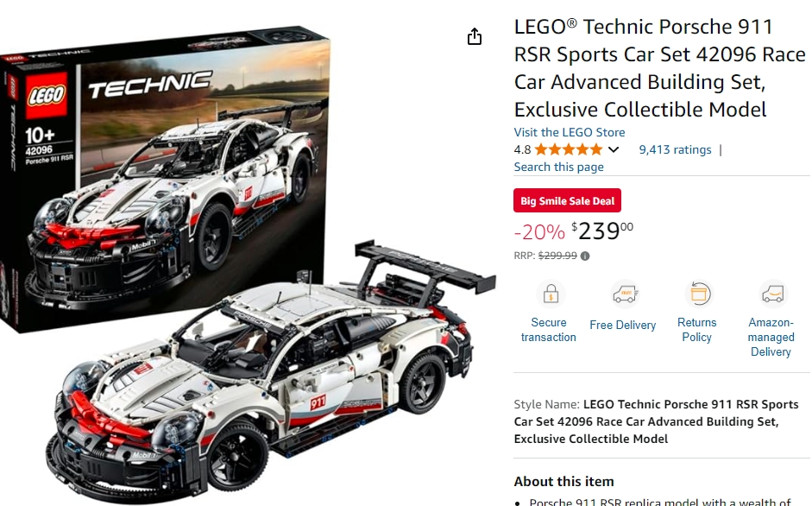Click the Free Delivery truck icon
The image size is (812, 506).
point(625,294)
